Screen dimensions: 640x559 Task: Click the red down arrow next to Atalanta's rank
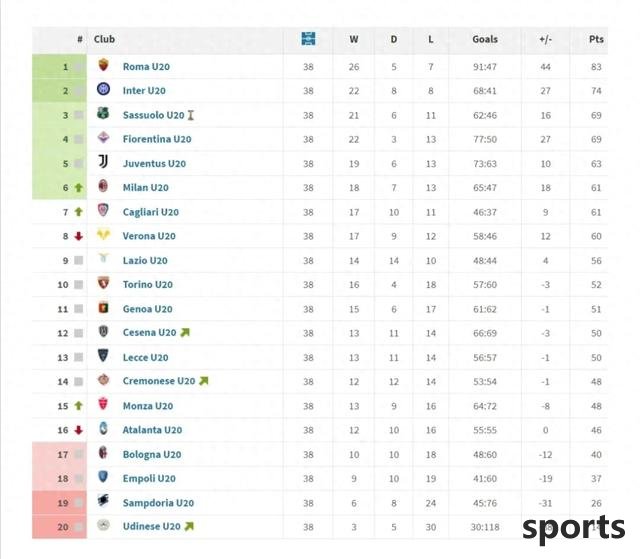pyautogui.click(x=79, y=430)
